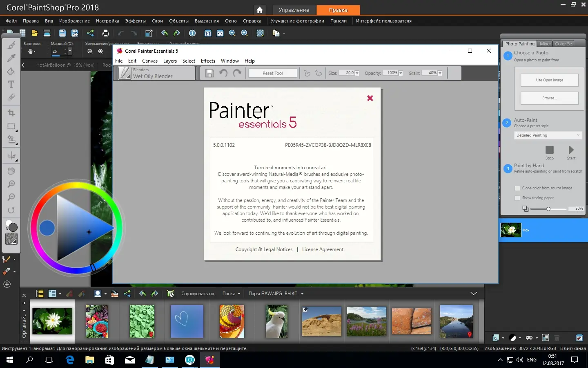The width and height of the screenshot is (588, 368).
Task: Select the blue heart thumbnail
Action: pyautogui.click(x=187, y=321)
